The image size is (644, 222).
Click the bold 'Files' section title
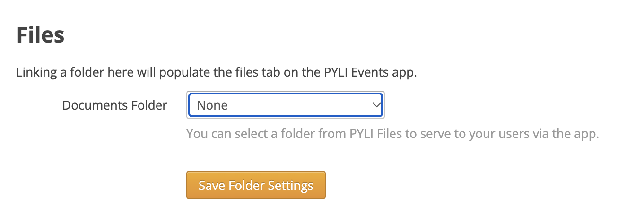point(40,35)
